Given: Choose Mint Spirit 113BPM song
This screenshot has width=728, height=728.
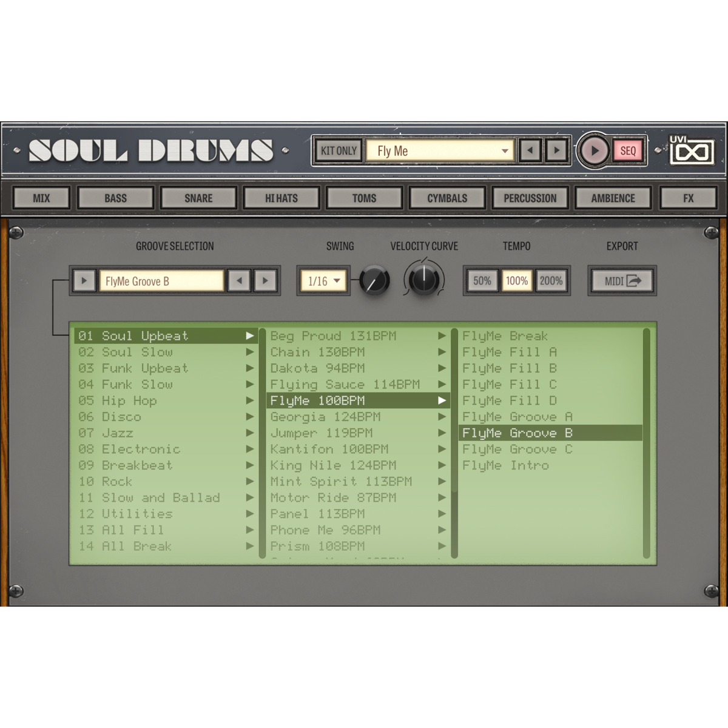Looking at the screenshot, I should pyautogui.click(x=358, y=481).
